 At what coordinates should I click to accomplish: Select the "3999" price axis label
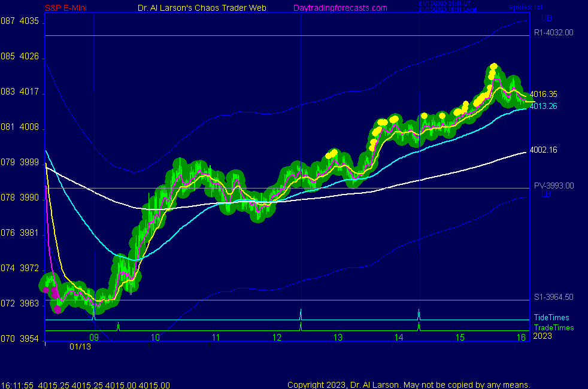point(29,162)
